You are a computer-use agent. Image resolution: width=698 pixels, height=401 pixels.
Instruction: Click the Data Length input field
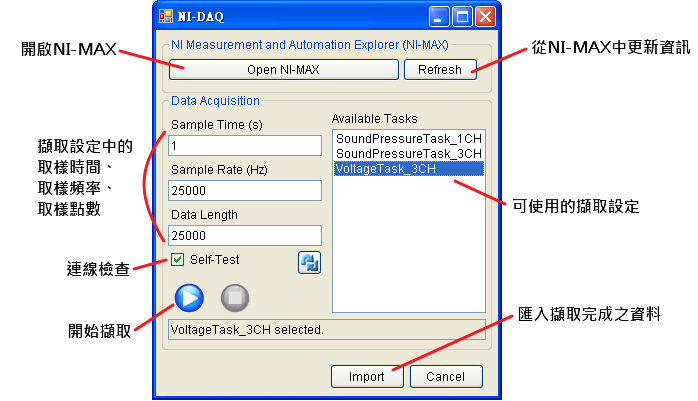coord(245,235)
